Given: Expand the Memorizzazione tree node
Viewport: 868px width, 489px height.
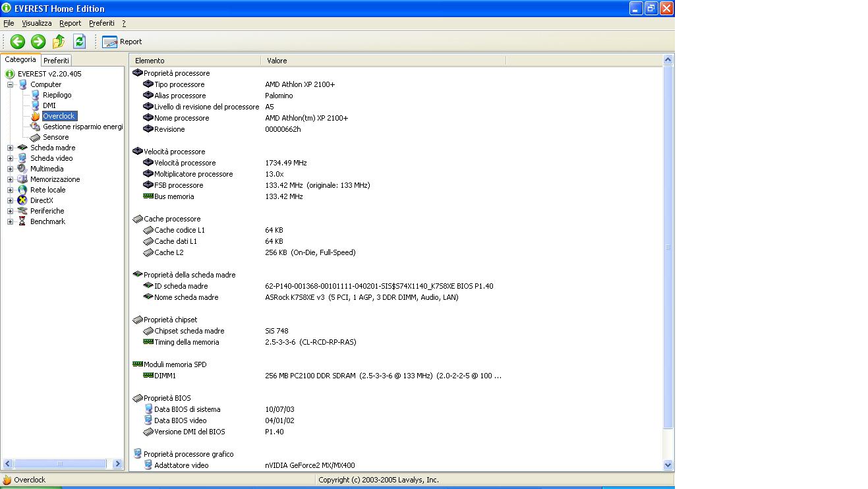Looking at the screenshot, I should [10, 179].
